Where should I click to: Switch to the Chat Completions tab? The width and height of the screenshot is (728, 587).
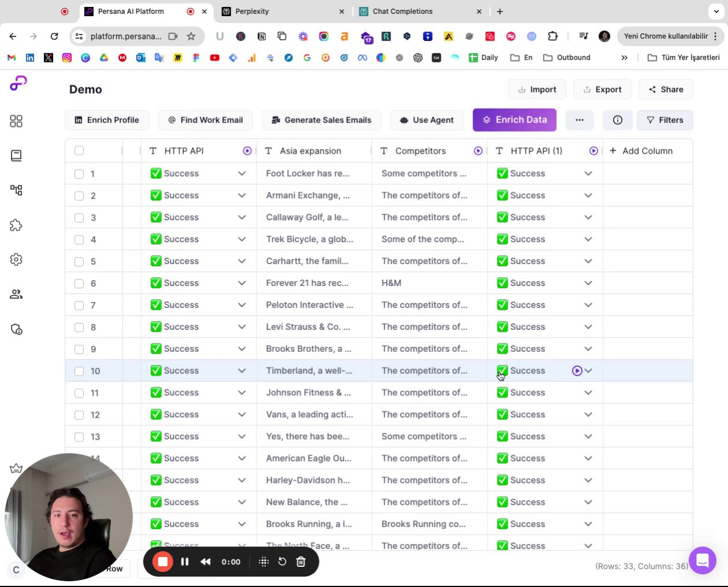[421, 12]
